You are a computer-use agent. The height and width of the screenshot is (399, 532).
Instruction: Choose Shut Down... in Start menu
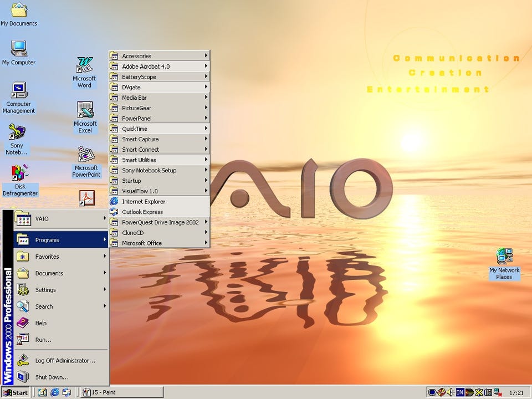tap(61, 377)
